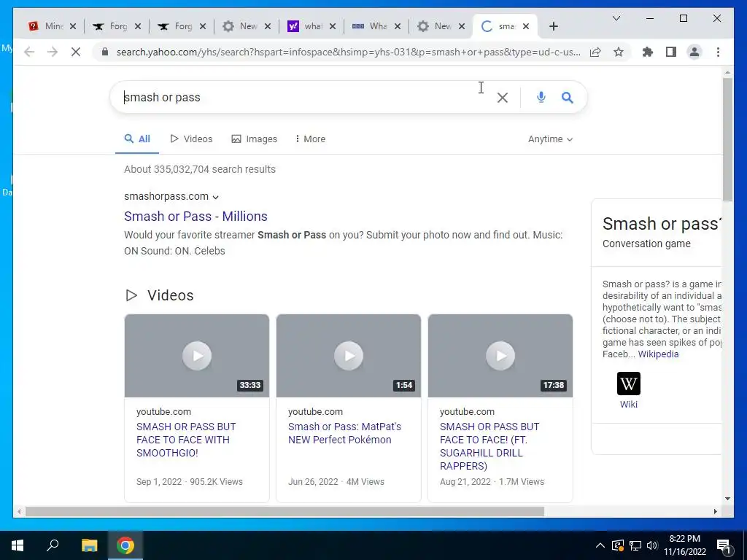Expand the Anytime filter dropdown
The height and width of the screenshot is (560, 747).
coord(550,139)
